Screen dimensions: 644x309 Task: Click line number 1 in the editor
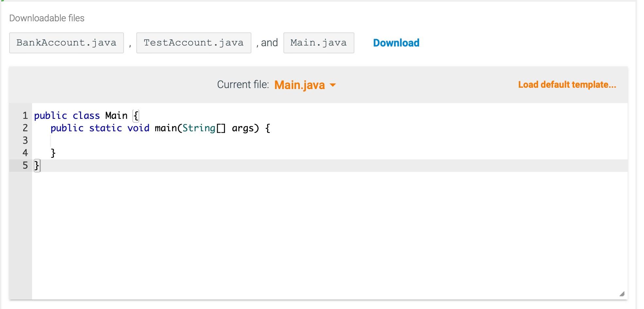tap(25, 115)
